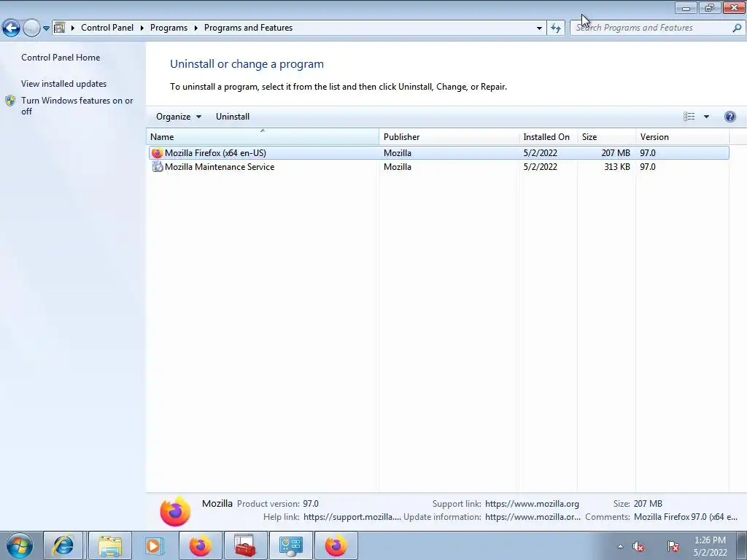The height and width of the screenshot is (560, 747).
Task: Select the Mozilla Firefox (x64 en-US) row
Action: pos(438,153)
